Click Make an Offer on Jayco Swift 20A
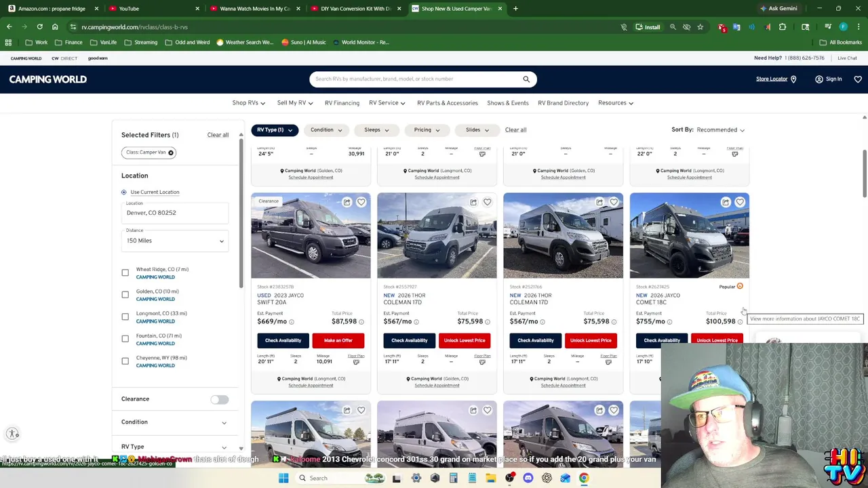This screenshot has width=868, height=488. click(x=338, y=341)
